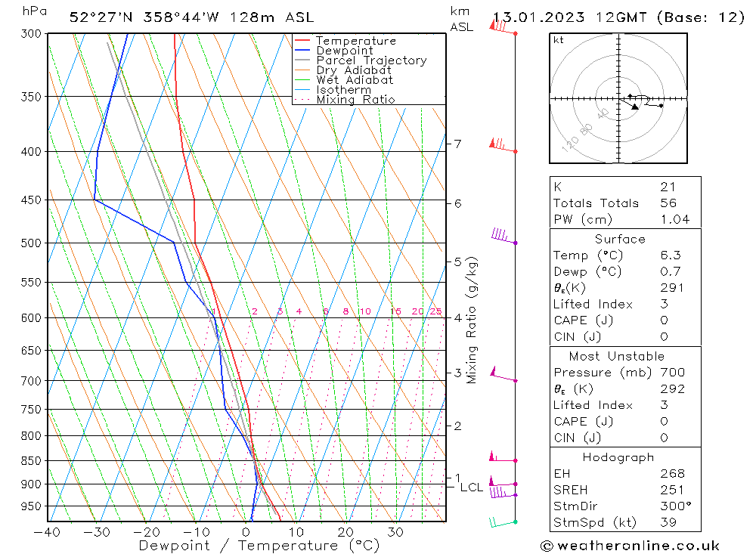Click the Most Unstable section heading
This screenshot has width=756, height=554.
pyautogui.click(x=617, y=356)
